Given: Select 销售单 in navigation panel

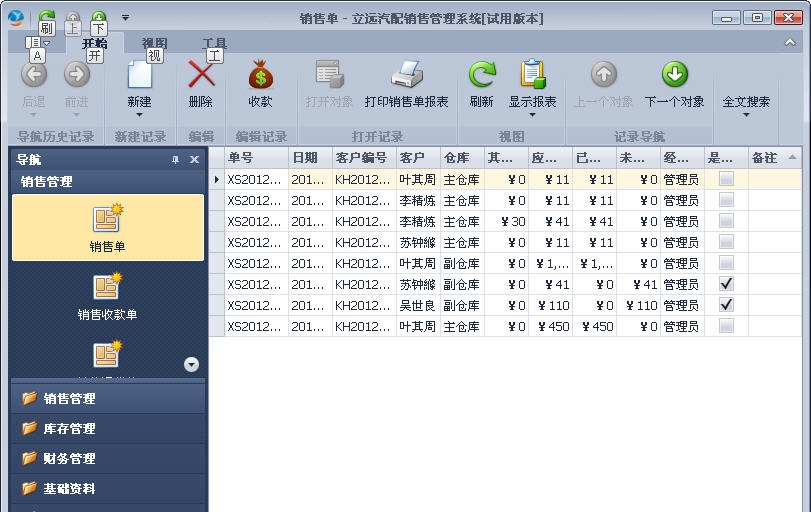Looking at the screenshot, I should pyautogui.click(x=108, y=228).
